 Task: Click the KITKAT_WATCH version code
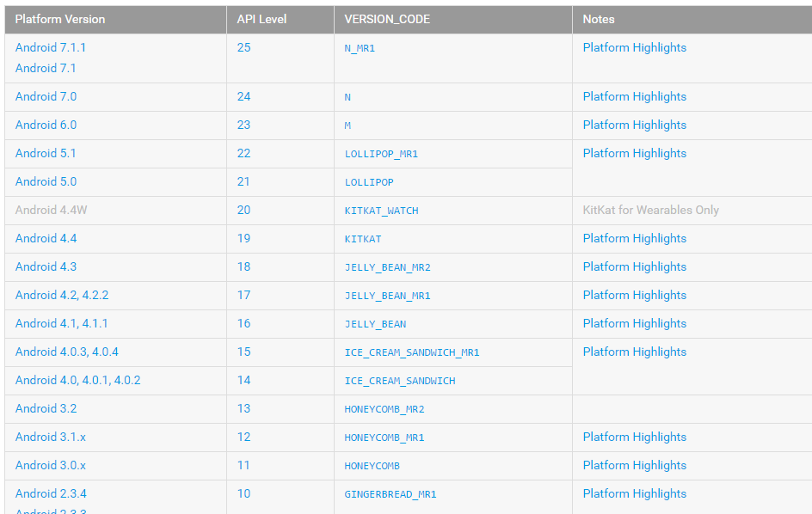382,211
